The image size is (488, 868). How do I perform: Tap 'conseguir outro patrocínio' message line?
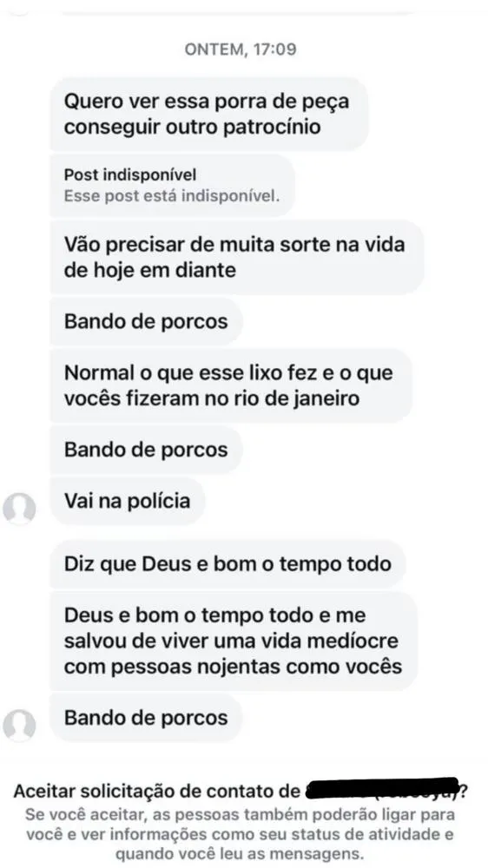192,126
